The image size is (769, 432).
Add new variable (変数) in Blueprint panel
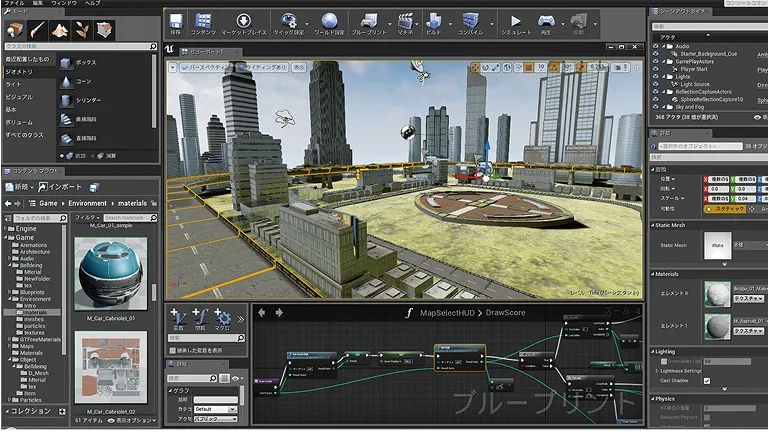point(178,318)
